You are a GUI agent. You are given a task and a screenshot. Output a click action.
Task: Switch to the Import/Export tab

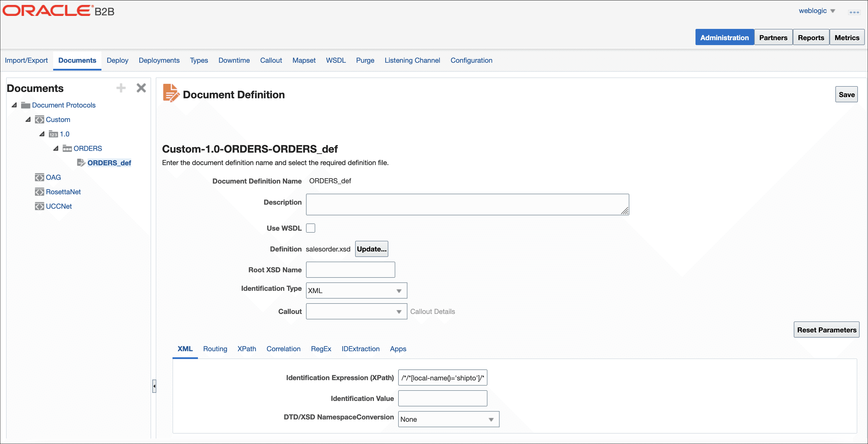pyautogui.click(x=26, y=60)
